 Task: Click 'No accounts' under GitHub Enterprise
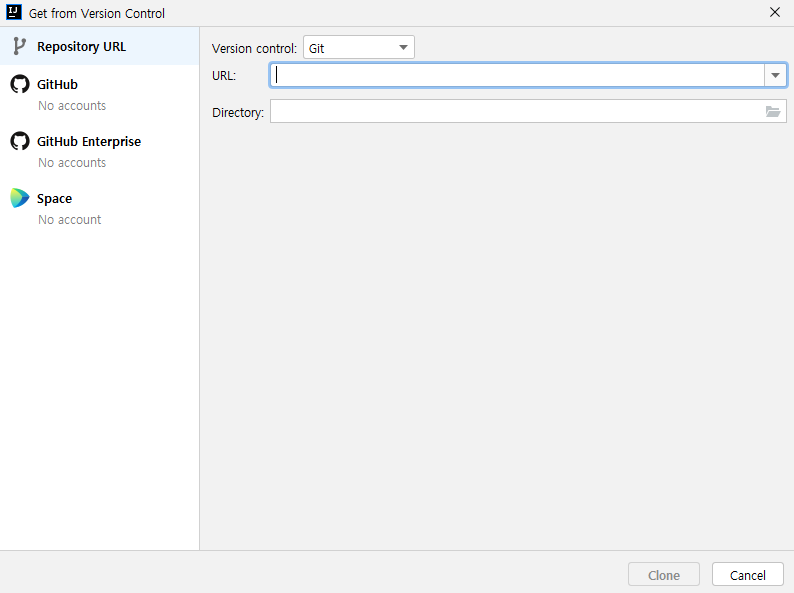(x=72, y=163)
